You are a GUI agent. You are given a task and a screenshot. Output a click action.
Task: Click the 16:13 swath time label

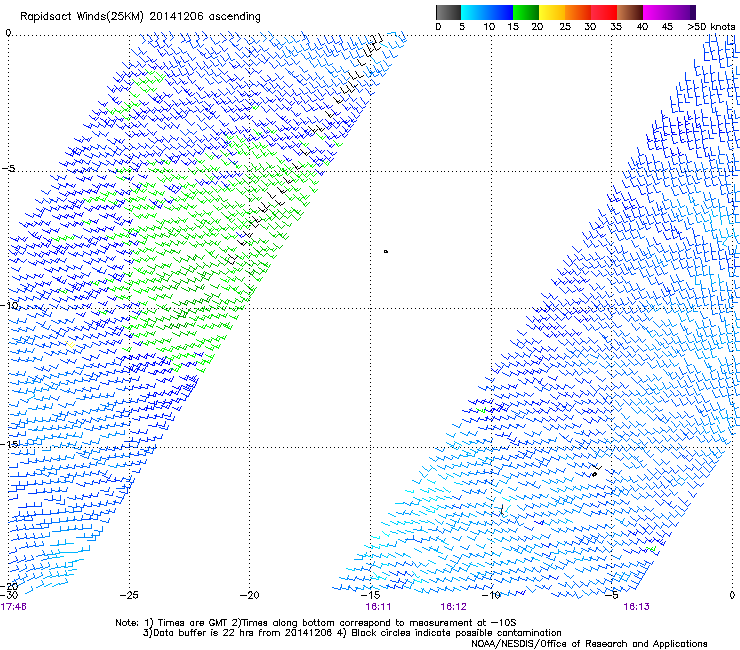636,607
